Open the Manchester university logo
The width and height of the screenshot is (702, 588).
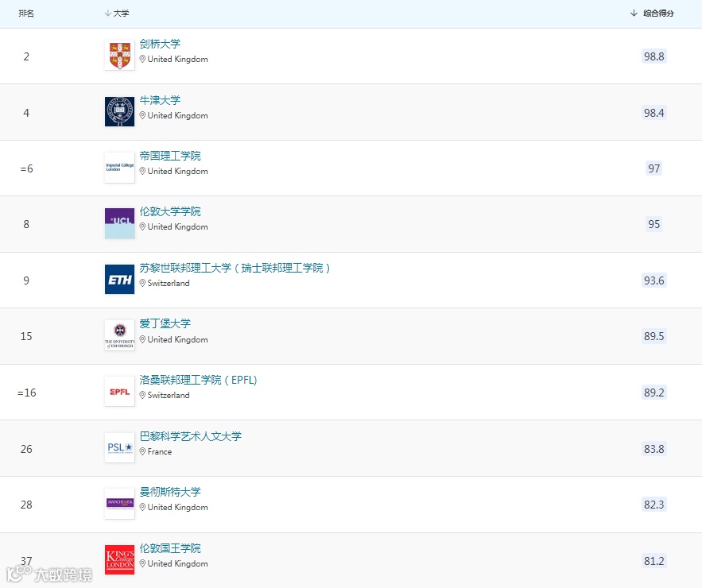tap(119, 504)
